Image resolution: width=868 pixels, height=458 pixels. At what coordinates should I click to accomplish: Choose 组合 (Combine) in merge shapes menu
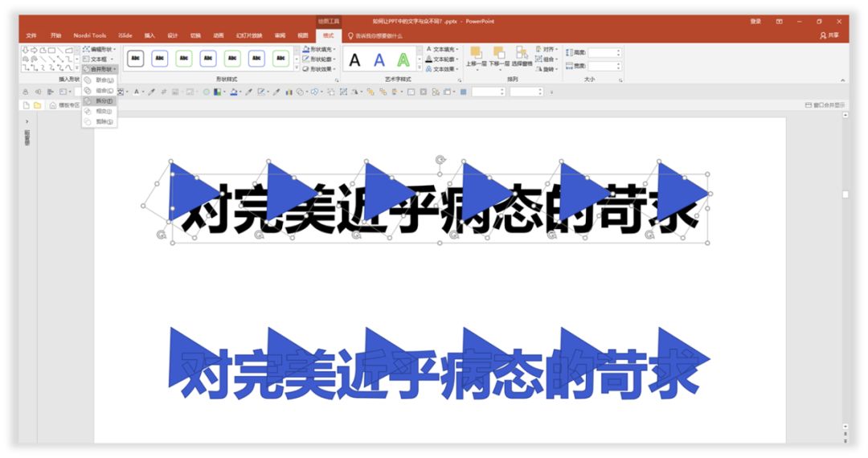click(100, 90)
